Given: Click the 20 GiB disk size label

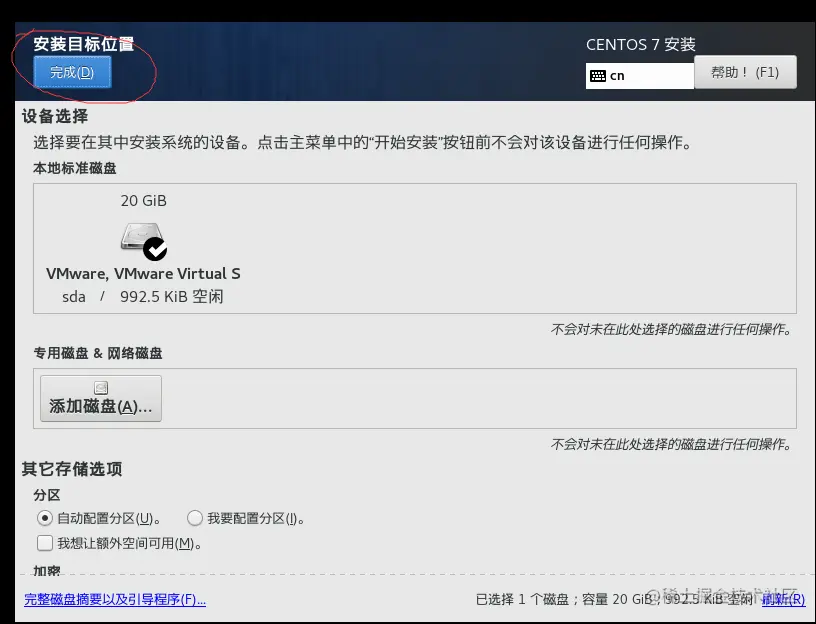Looking at the screenshot, I should [144, 200].
